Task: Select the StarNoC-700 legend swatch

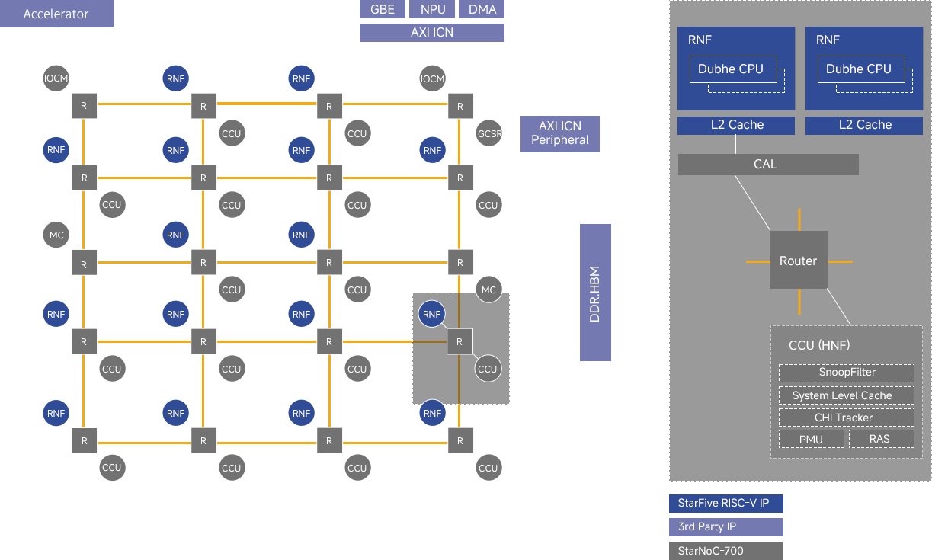Action: click(725, 550)
